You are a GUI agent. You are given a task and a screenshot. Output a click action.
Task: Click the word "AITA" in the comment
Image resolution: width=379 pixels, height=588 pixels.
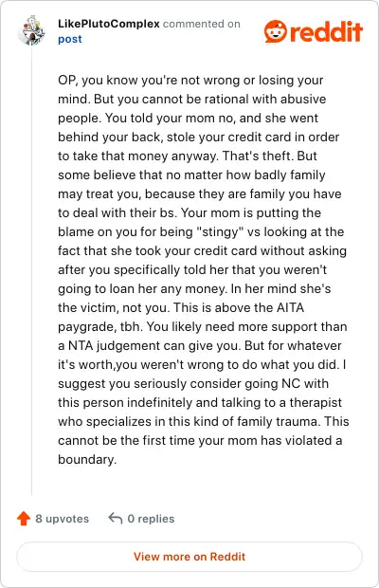(x=290, y=307)
